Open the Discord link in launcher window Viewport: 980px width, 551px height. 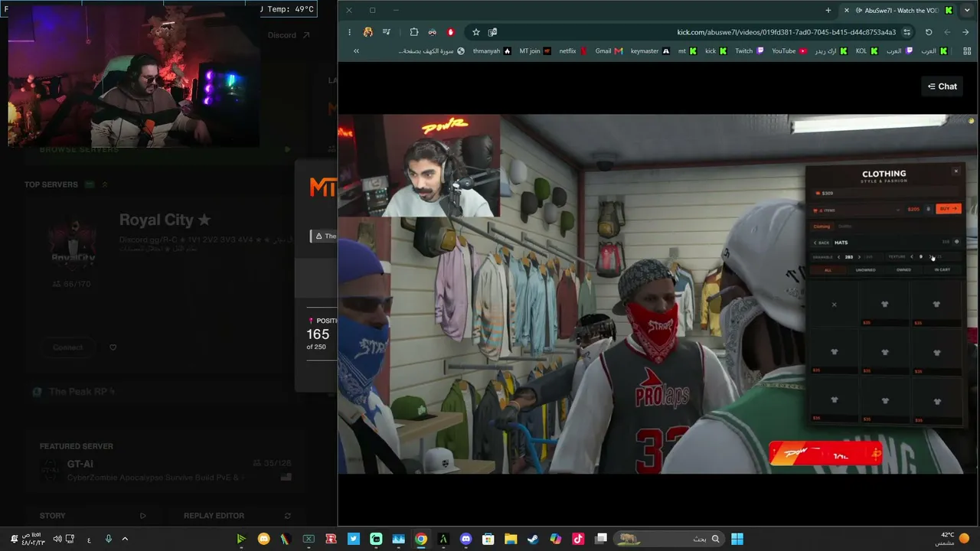pyautogui.click(x=289, y=35)
